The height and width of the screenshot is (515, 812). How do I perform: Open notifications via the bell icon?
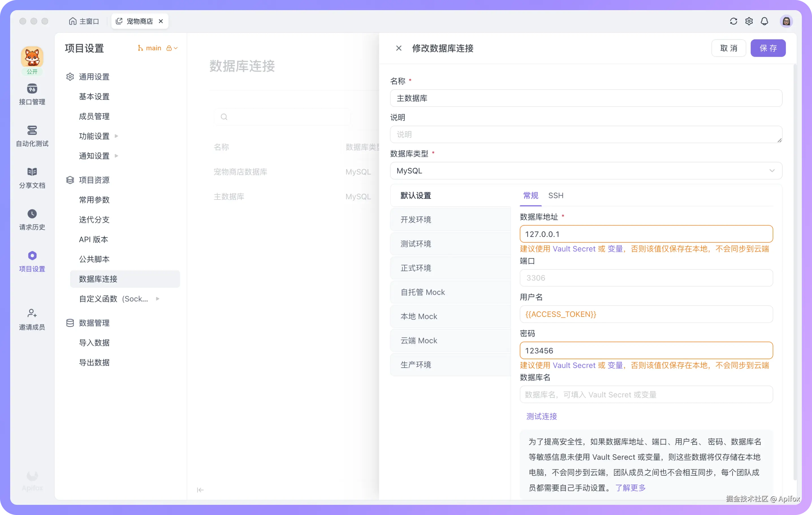pos(764,21)
